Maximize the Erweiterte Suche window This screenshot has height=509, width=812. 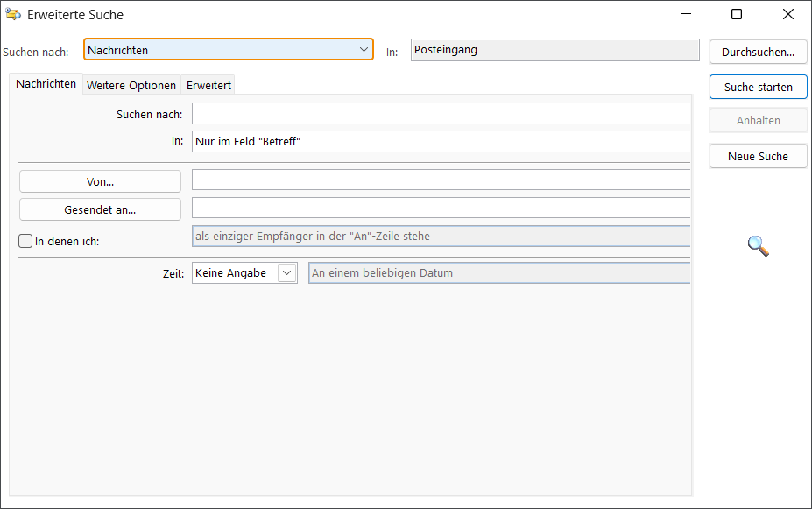tap(737, 14)
